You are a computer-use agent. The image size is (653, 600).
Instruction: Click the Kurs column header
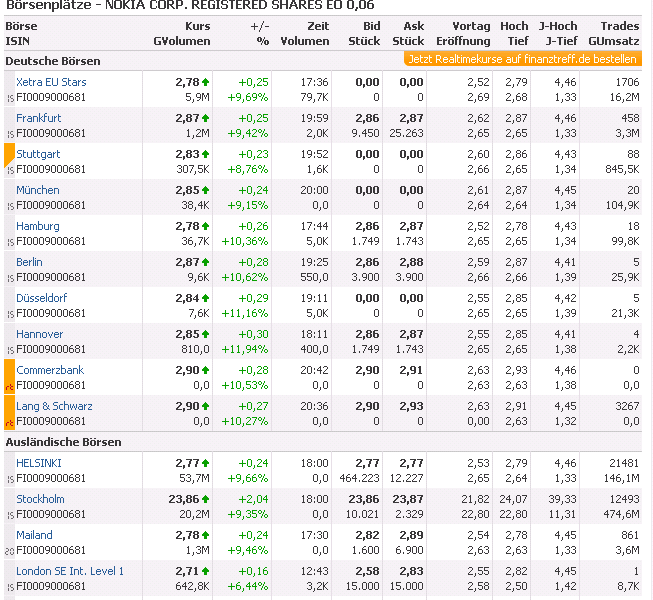pos(198,26)
